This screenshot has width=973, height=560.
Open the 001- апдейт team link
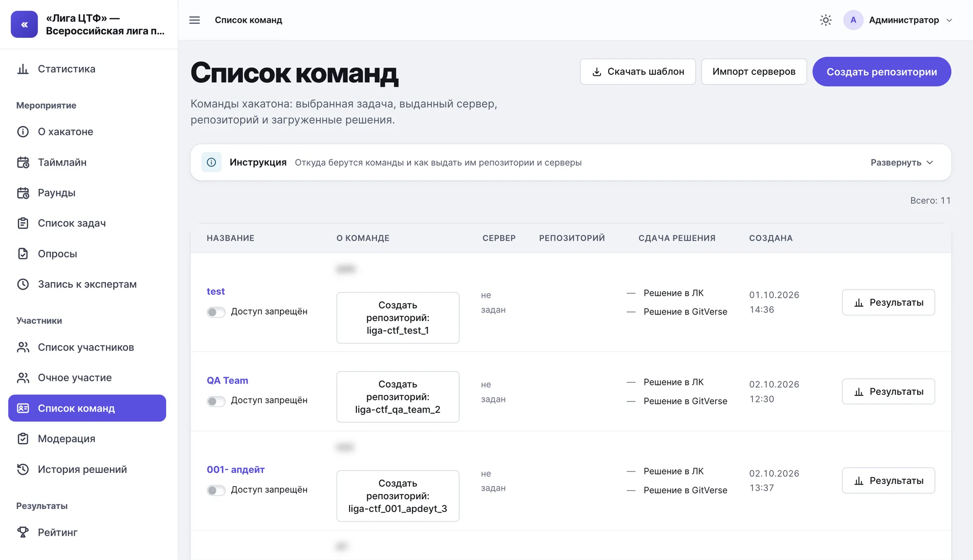[x=236, y=470]
